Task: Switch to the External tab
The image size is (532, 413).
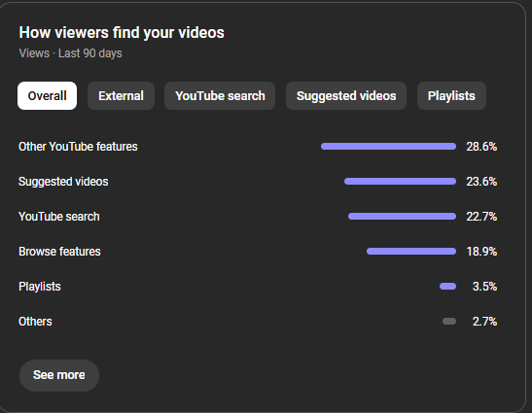Action: click(122, 95)
